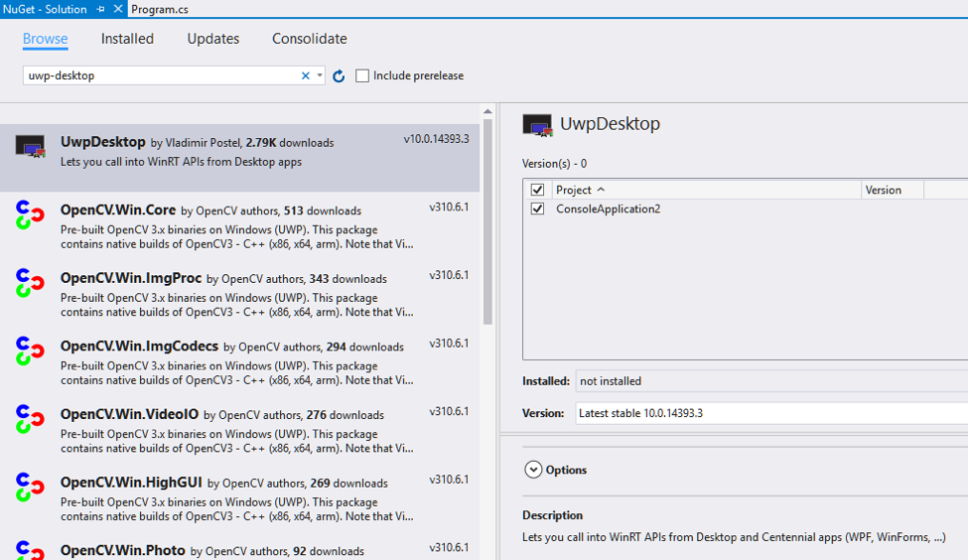Expand the Options section
Viewport: 968px width, 560px height.
(533, 470)
